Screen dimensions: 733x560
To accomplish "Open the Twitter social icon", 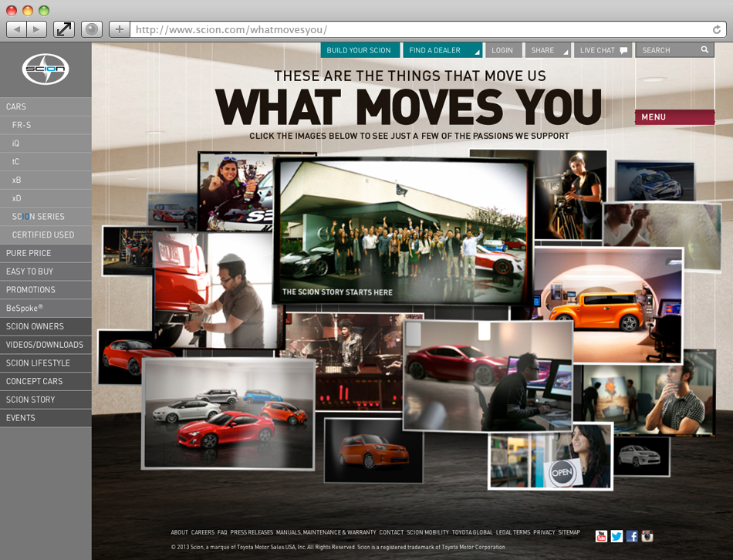I will point(616,536).
